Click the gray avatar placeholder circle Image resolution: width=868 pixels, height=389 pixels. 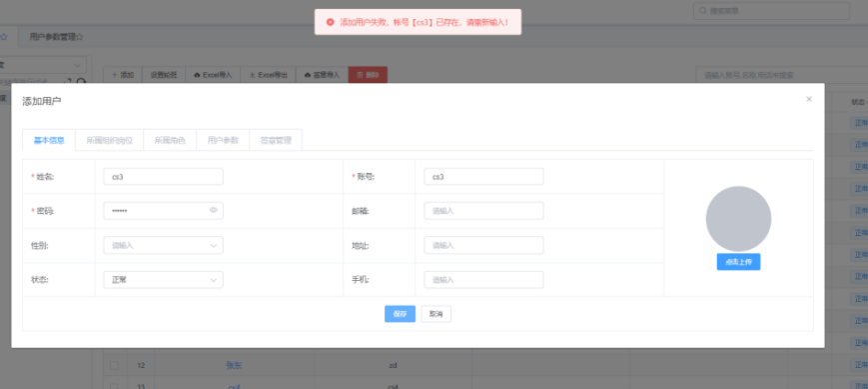(738, 219)
